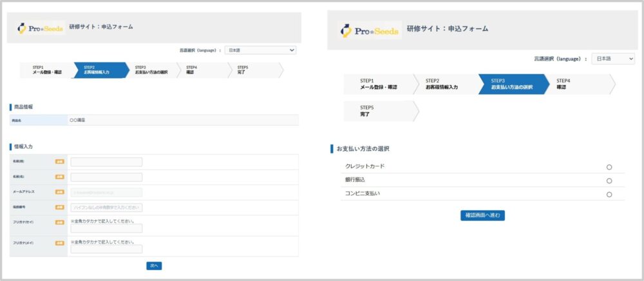Open language dropdown on the customer info page
The height and width of the screenshot is (281, 644).
click(260, 50)
